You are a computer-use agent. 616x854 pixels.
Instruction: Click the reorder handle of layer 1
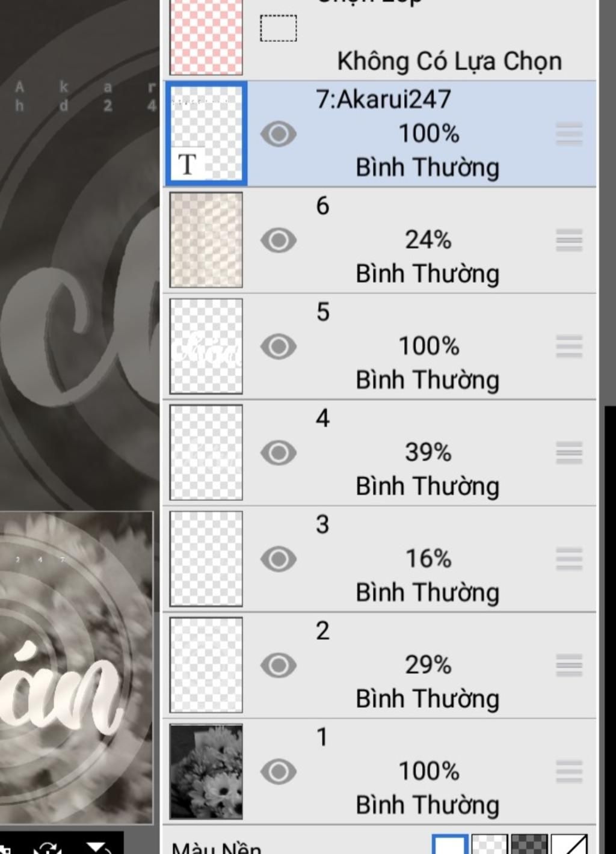click(569, 772)
